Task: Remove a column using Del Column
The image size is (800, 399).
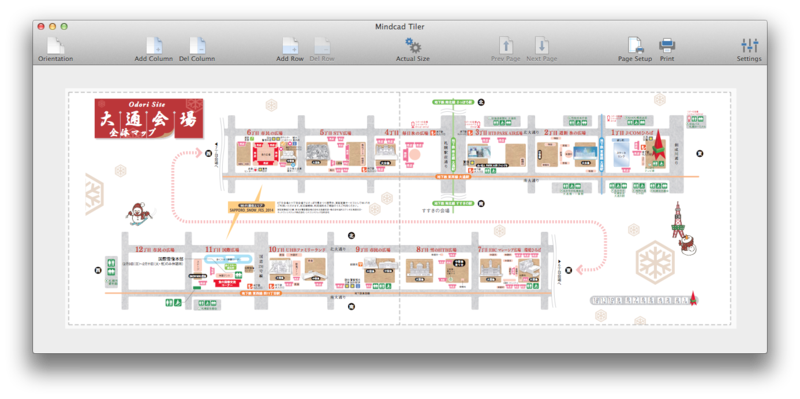Action: click(197, 46)
